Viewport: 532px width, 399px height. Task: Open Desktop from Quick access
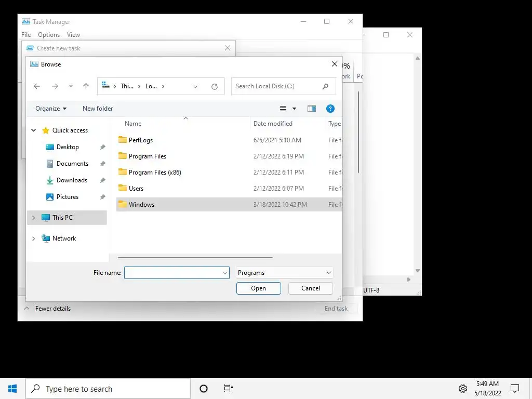click(x=68, y=147)
